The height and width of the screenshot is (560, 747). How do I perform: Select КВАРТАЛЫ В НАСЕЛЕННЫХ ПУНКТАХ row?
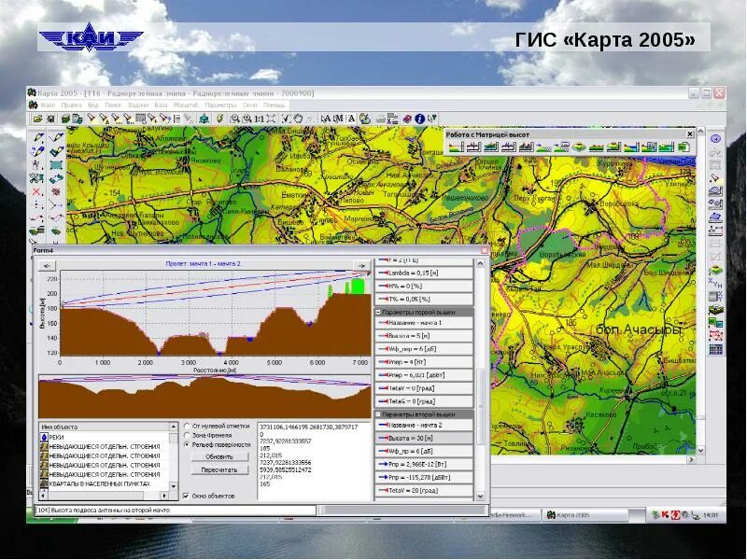[x=105, y=483]
